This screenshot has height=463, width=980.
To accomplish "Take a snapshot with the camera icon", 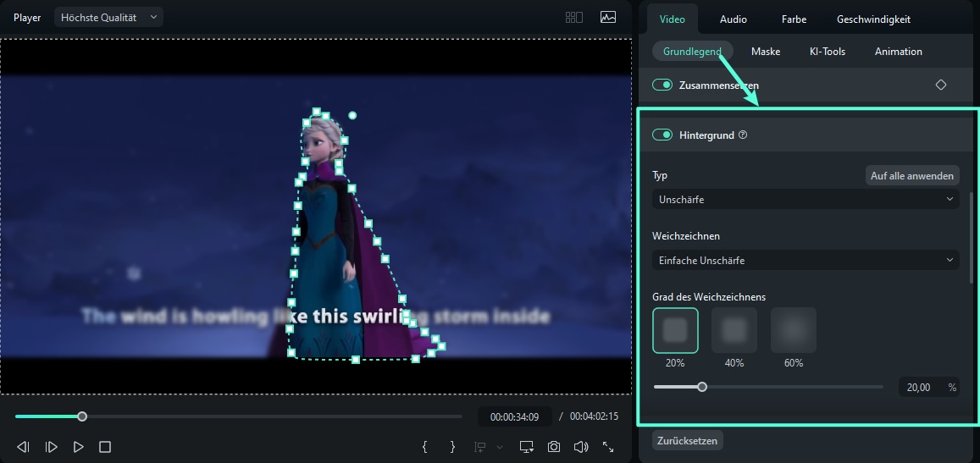I will [x=554, y=447].
